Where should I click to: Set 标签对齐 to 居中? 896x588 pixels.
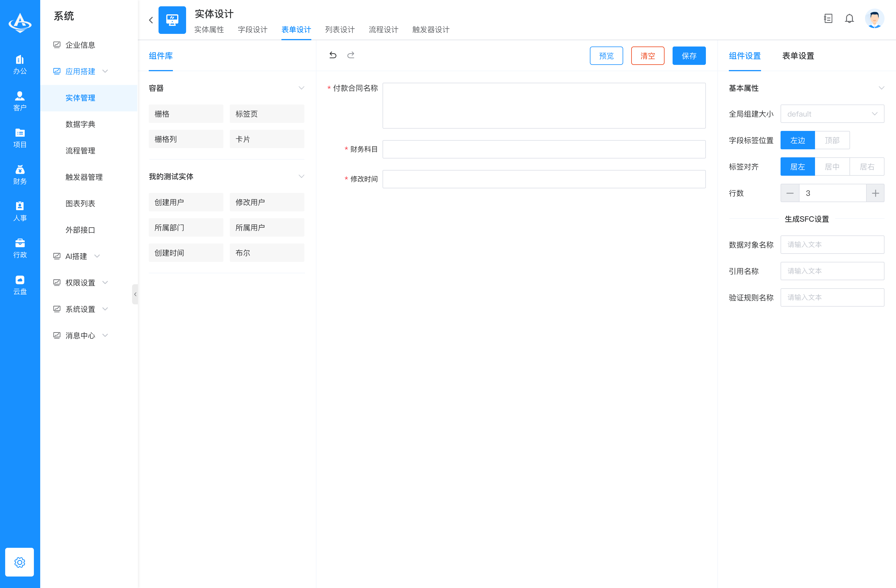832,167
